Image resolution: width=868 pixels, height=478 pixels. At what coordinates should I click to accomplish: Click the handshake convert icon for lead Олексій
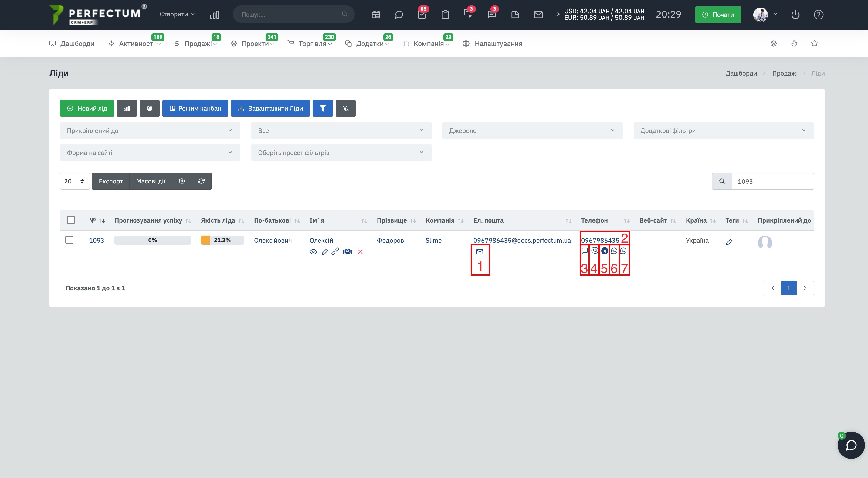(x=348, y=252)
